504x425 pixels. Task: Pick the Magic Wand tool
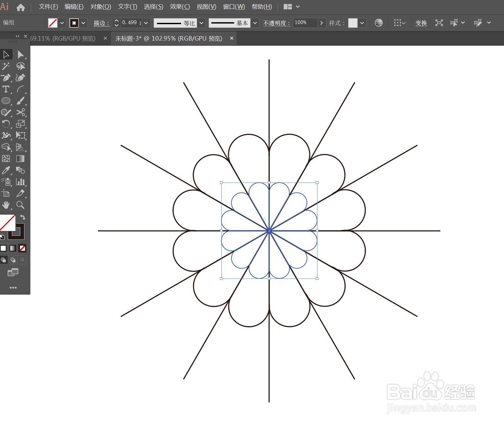pos(6,66)
